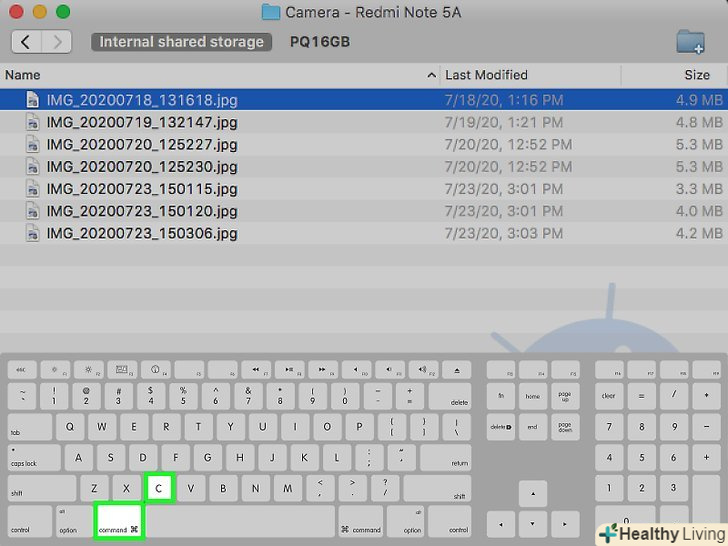Select the file IMG_20200720_125227.jpg
The width and height of the screenshot is (728, 546).
tap(142, 144)
